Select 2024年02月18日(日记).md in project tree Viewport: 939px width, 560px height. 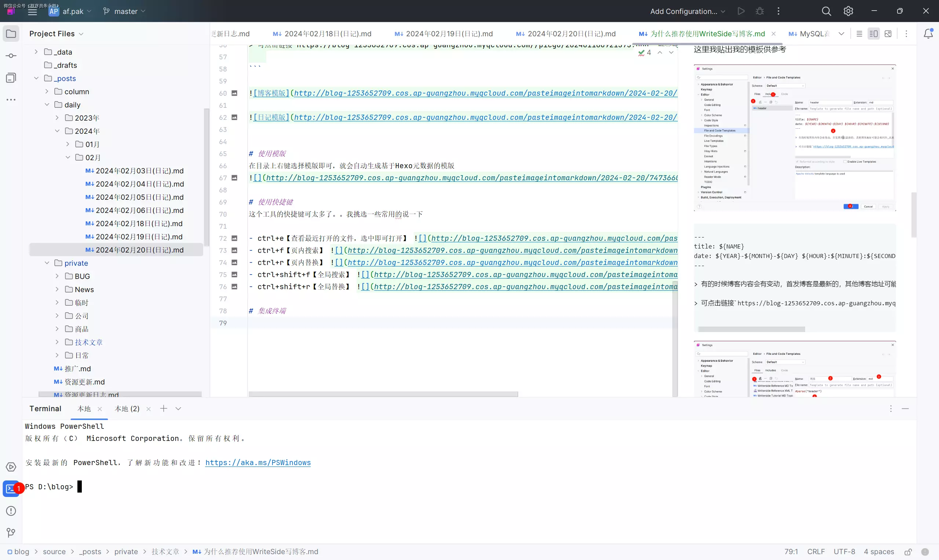[139, 224]
